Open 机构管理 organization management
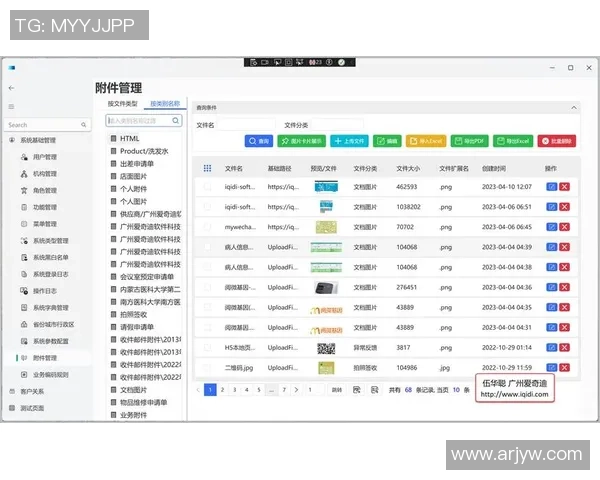 [45, 174]
